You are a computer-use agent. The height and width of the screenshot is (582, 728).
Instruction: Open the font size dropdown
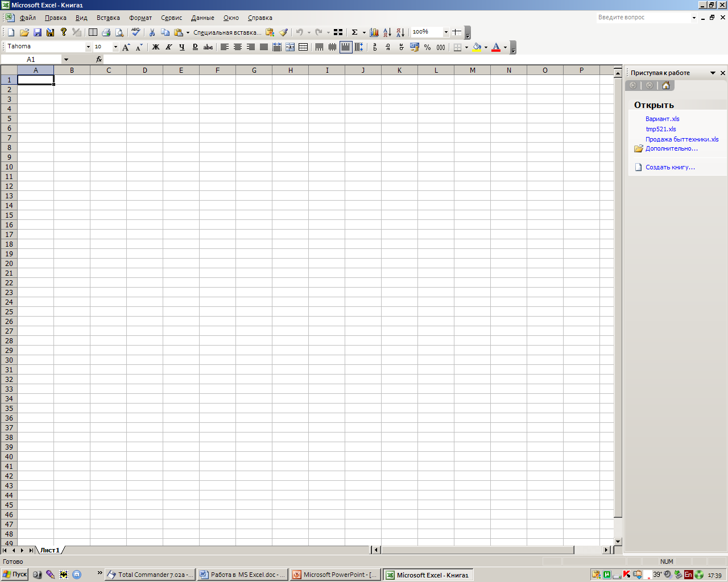116,47
